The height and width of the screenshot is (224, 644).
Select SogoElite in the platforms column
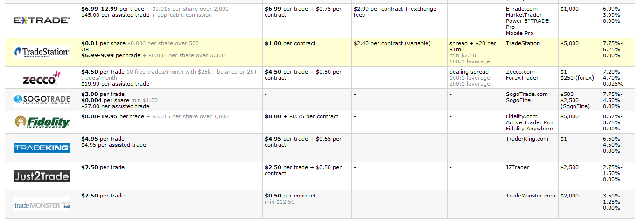tap(519, 100)
